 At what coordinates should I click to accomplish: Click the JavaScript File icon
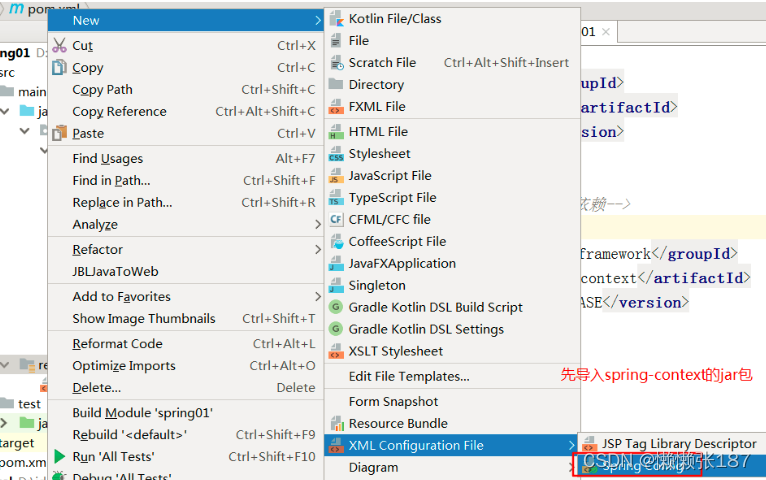[336, 175]
